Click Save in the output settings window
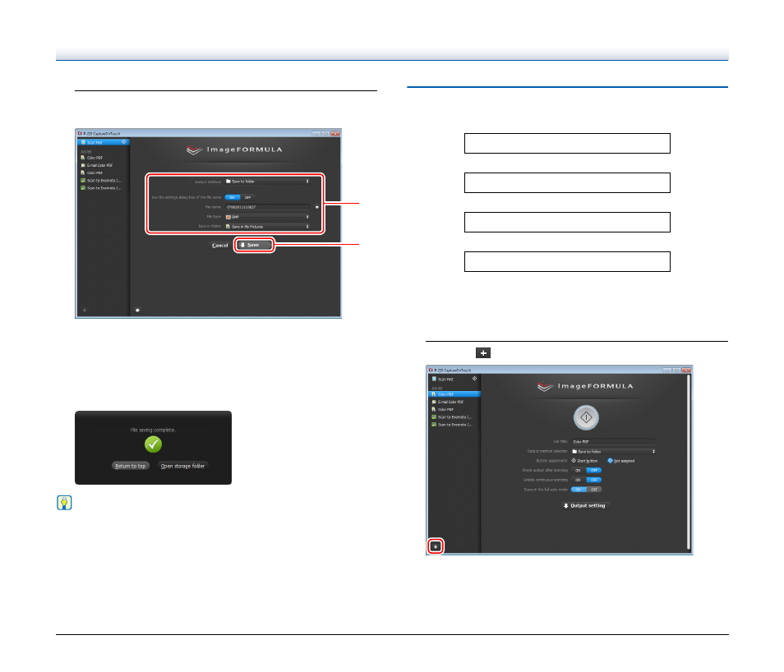784x672 pixels. pyautogui.click(x=255, y=245)
